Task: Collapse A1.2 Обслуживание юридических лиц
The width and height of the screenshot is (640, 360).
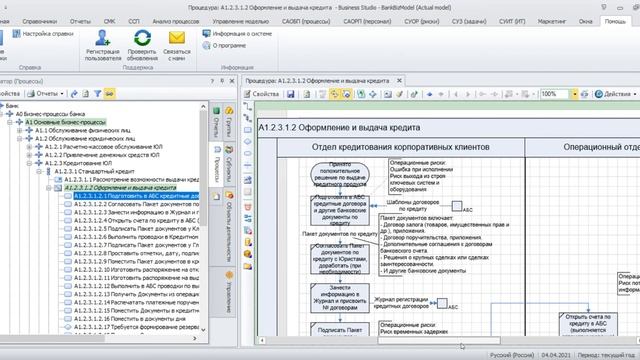Action: [x=19, y=138]
